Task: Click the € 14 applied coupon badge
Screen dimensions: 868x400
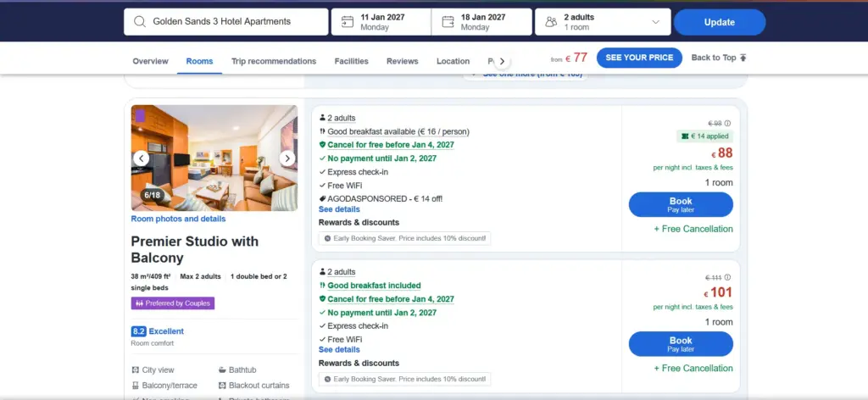Action: [x=704, y=136]
